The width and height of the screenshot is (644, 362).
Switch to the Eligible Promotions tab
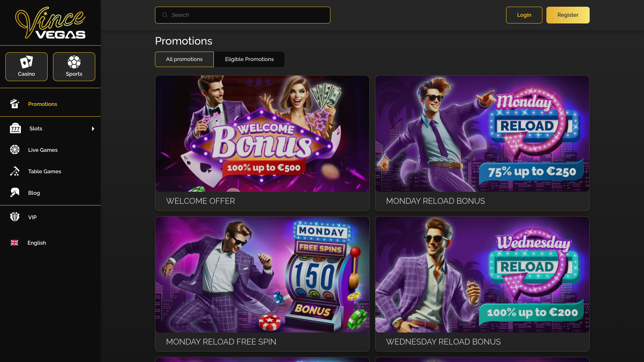point(249,59)
